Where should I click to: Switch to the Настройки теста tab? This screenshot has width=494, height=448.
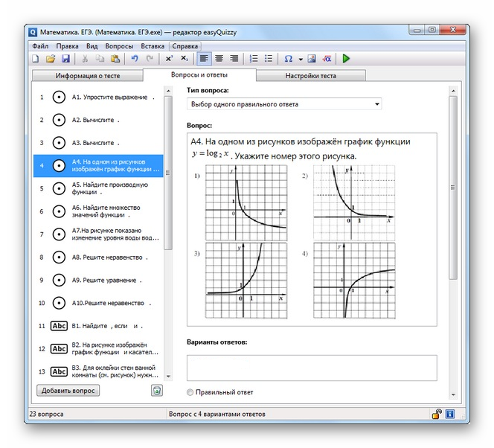[311, 76]
